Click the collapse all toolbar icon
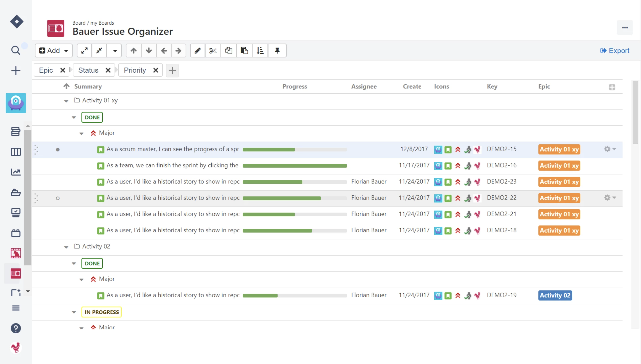 [x=99, y=51]
